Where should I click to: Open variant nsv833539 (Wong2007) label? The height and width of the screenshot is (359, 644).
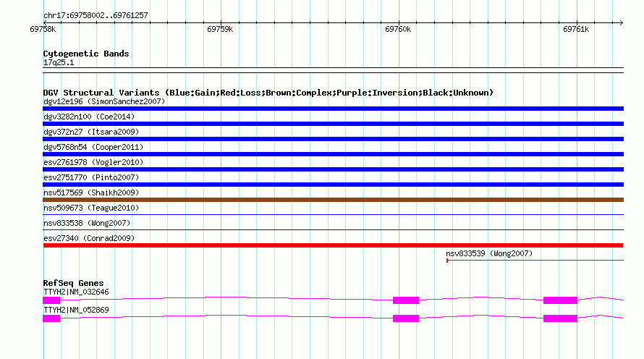pyautogui.click(x=489, y=253)
